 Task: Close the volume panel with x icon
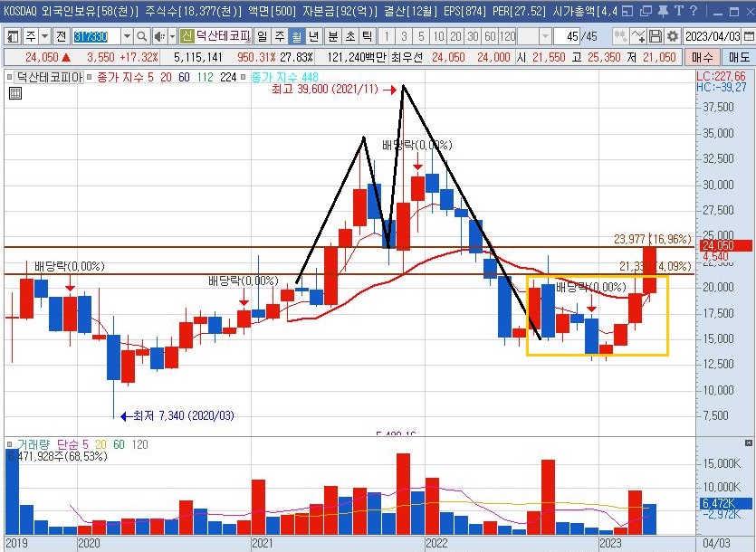[x=748, y=443]
